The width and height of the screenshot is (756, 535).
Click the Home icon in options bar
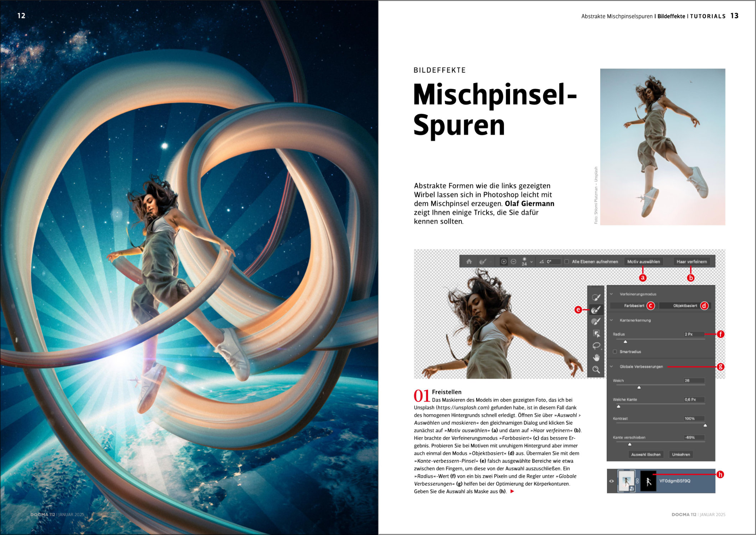coord(469,261)
